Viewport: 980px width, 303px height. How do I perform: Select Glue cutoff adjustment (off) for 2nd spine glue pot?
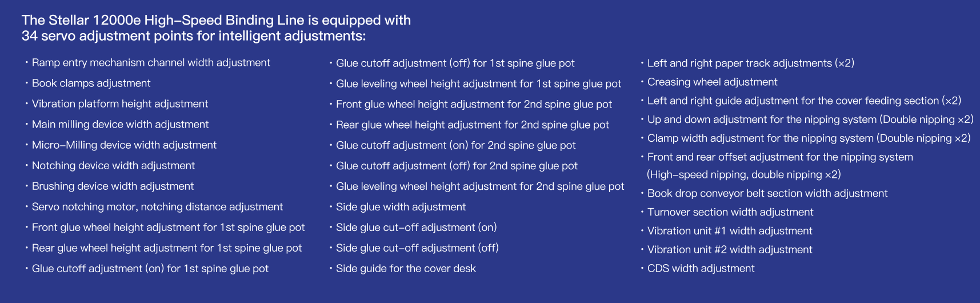click(x=457, y=166)
